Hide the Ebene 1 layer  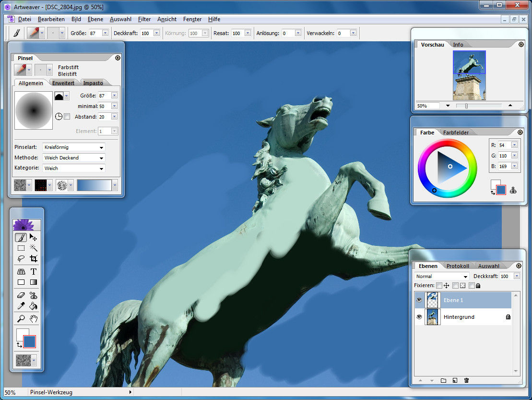coord(419,300)
